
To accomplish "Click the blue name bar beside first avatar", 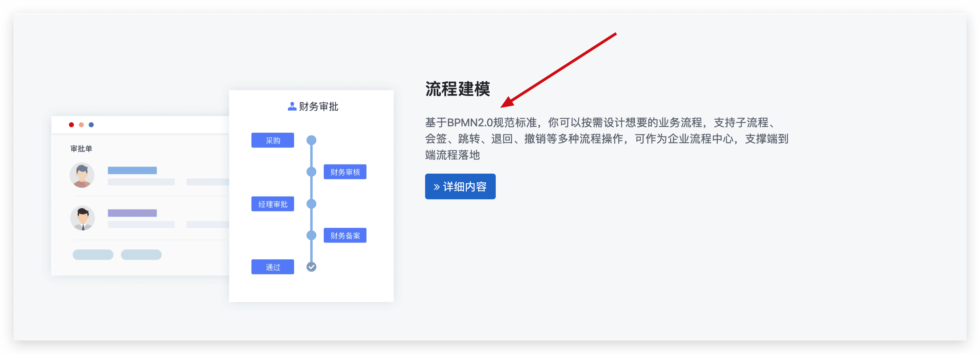I will coord(132,170).
